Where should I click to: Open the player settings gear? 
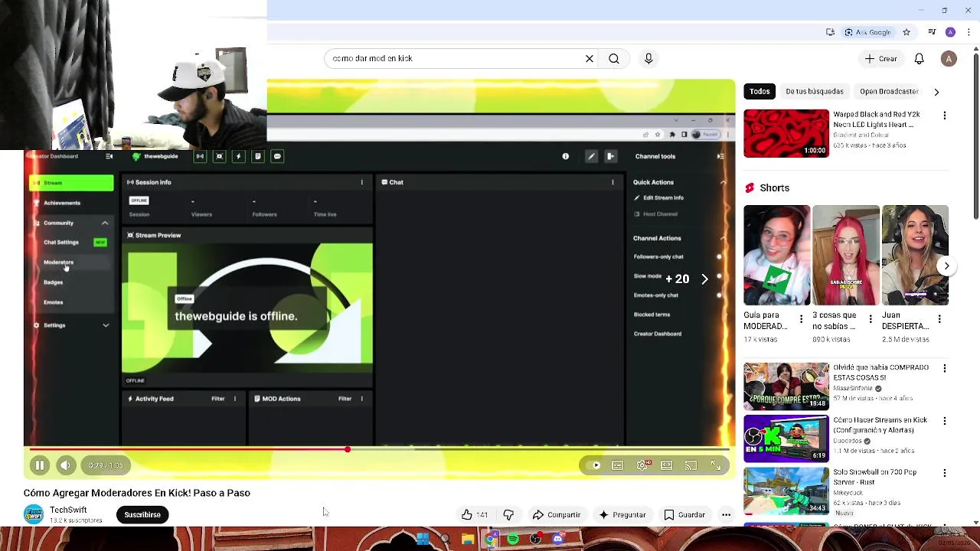[x=642, y=465]
